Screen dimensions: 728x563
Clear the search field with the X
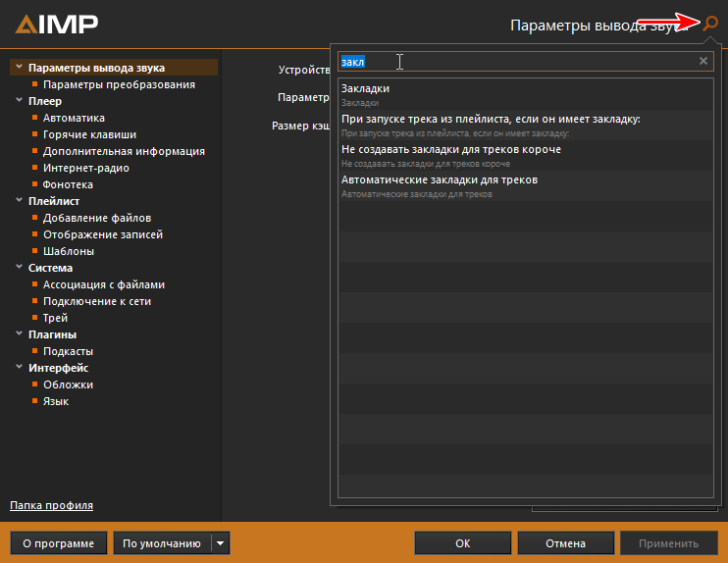point(703,61)
